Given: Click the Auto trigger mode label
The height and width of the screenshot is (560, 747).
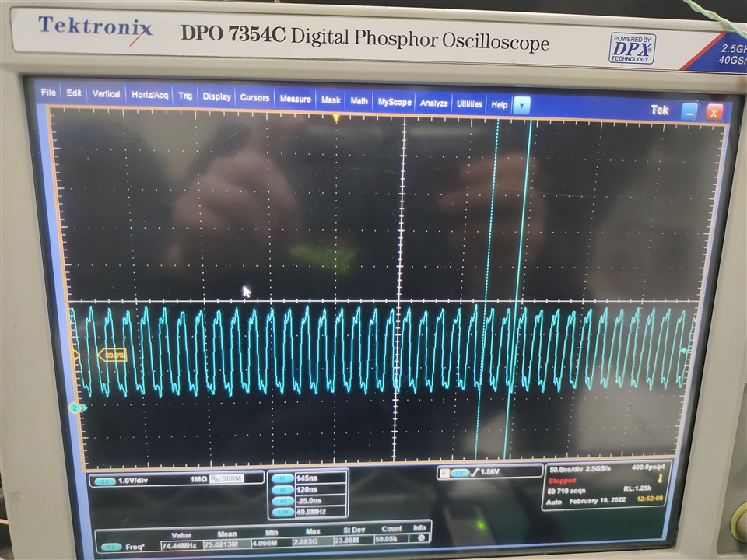Looking at the screenshot, I should (x=554, y=502).
